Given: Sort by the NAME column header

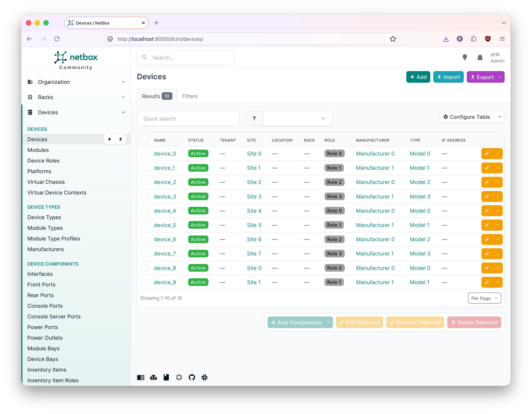Looking at the screenshot, I should point(160,140).
